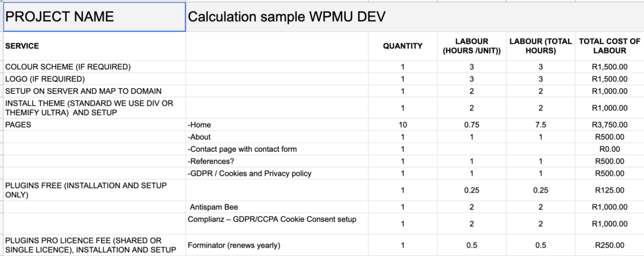
Task: Select total hours 3 in LOGO row
Action: pyautogui.click(x=540, y=79)
